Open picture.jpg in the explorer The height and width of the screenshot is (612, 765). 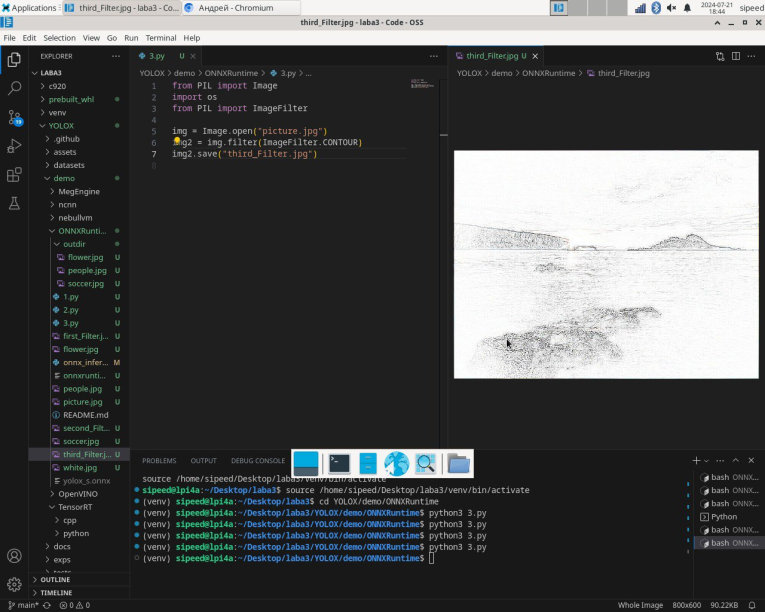(x=82, y=402)
